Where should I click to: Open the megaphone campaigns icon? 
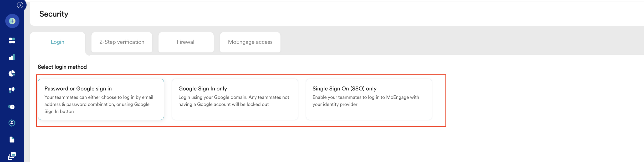coord(12,90)
